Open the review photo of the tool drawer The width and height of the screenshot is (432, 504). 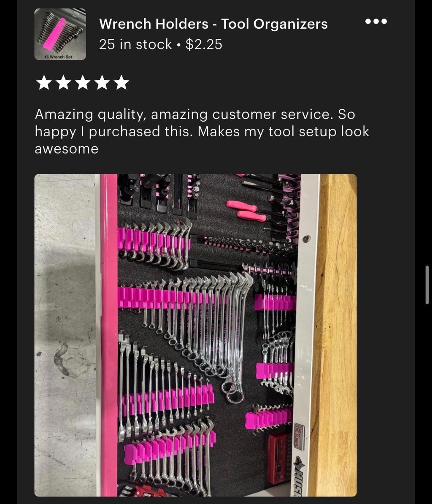point(195,335)
